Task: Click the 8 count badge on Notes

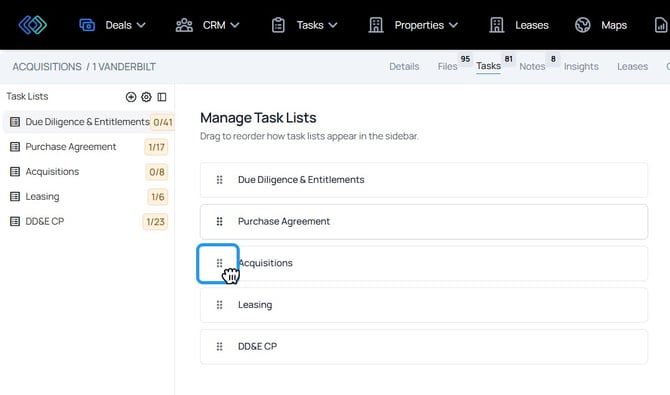Action: (553, 59)
